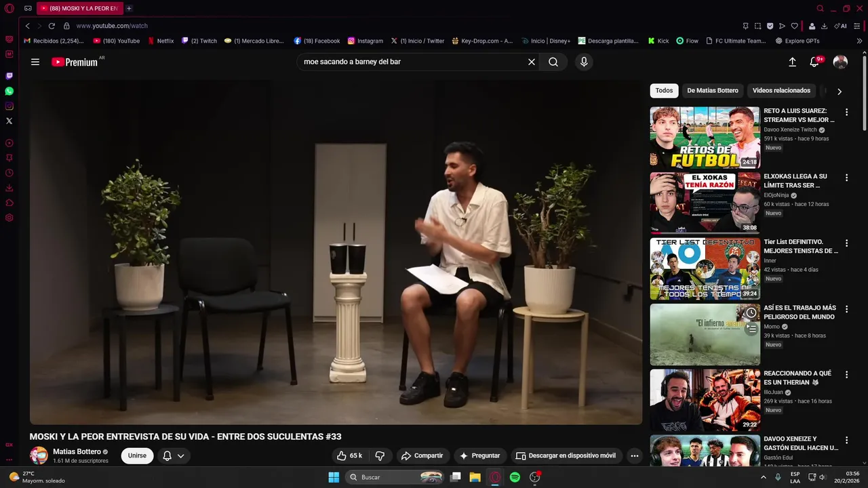The width and height of the screenshot is (868, 488).
Task: Open the Matias Bottero channel avatar
Action: pos(39,455)
